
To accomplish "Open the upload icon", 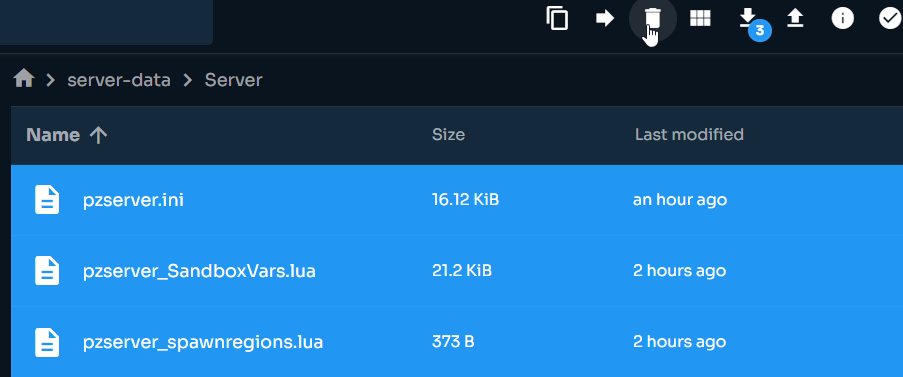I will click(x=795, y=18).
